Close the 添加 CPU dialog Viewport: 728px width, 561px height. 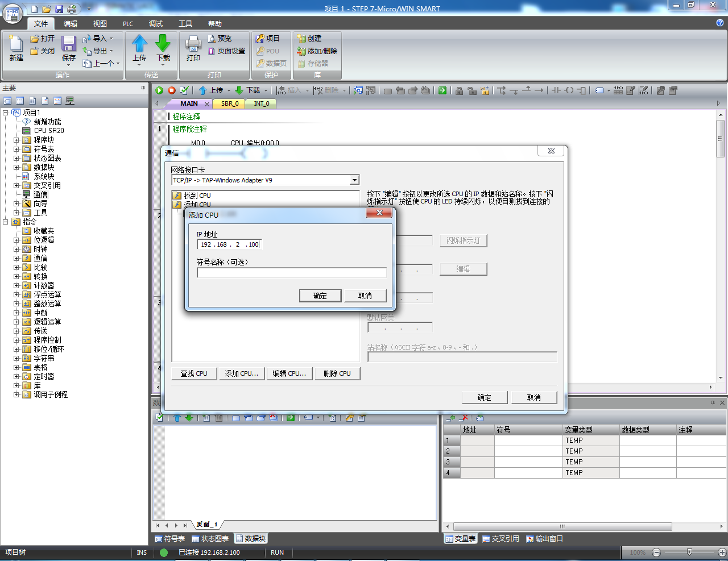coord(379,213)
